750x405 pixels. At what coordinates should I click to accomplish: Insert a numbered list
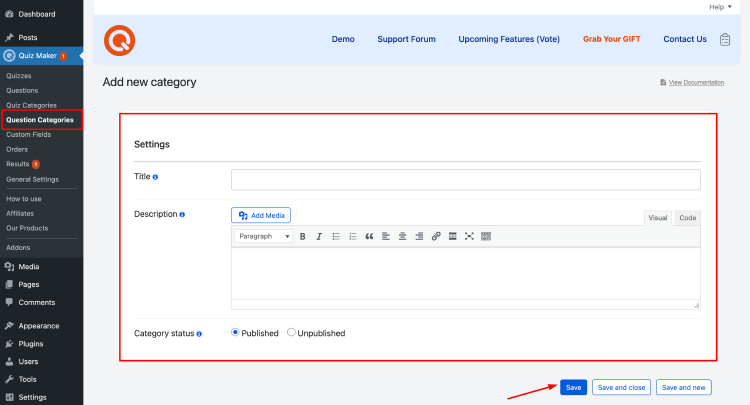coord(353,236)
